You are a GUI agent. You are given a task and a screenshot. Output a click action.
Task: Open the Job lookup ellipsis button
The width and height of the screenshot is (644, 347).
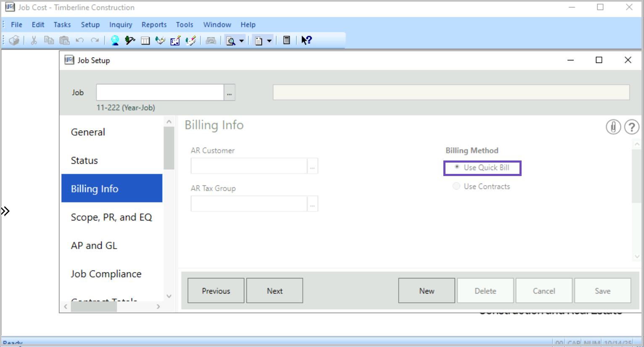pos(229,92)
